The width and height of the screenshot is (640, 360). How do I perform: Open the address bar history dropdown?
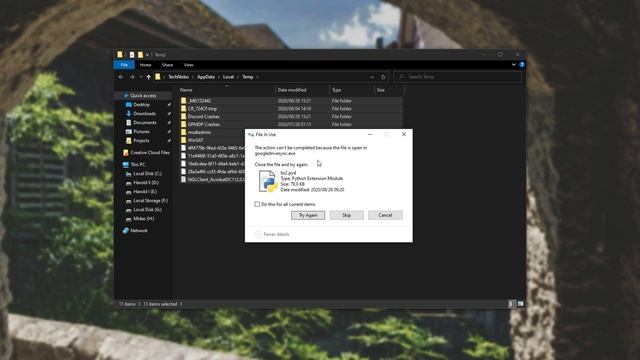click(x=372, y=77)
